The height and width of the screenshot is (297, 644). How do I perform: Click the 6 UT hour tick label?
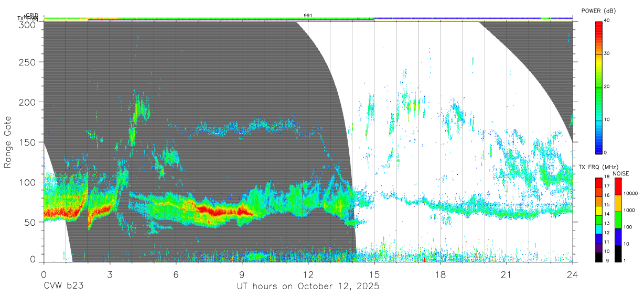pyautogui.click(x=176, y=274)
